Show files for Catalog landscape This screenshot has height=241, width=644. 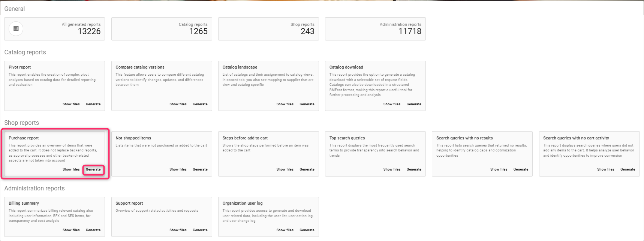(285, 104)
